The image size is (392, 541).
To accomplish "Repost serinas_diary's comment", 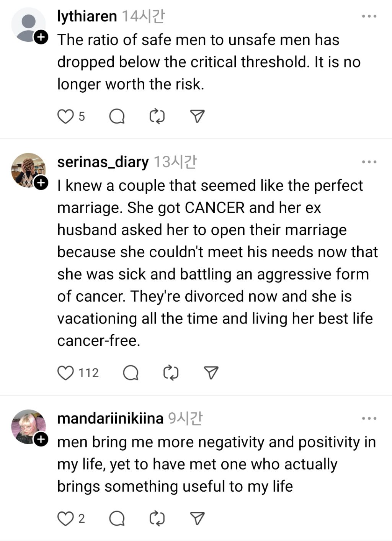I will (171, 373).
